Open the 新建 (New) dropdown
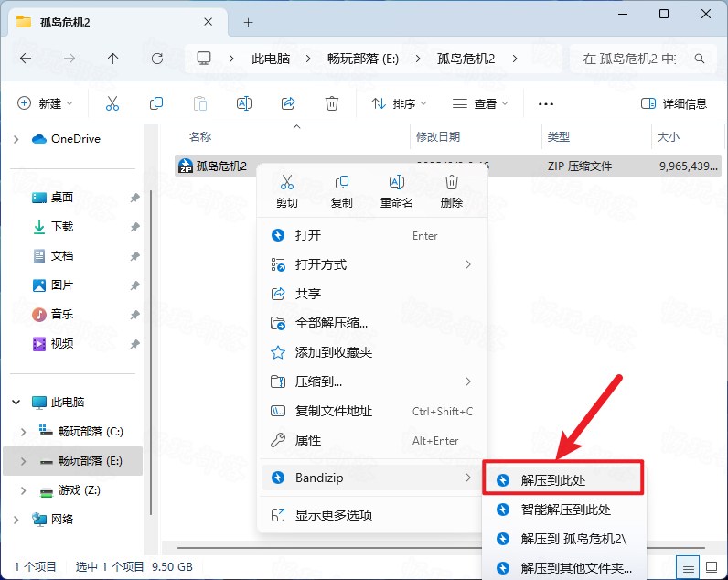The height and width of the screenshot is (580, 728). (x=45, y=103)
